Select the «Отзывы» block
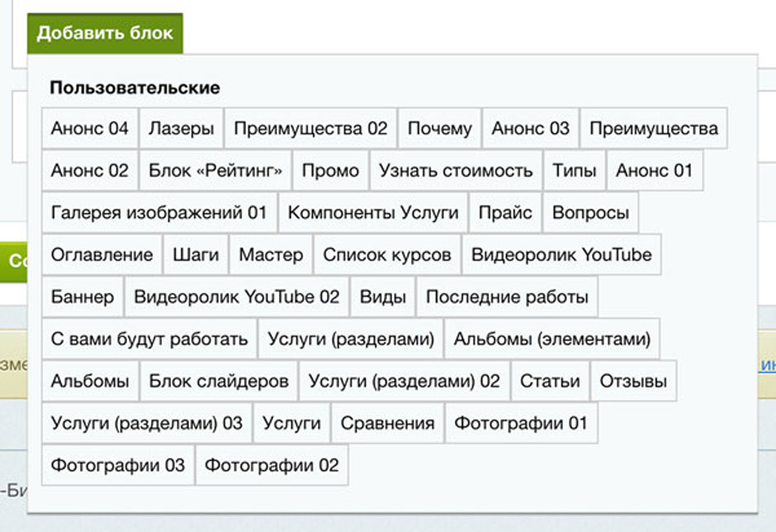 (633, 381)
